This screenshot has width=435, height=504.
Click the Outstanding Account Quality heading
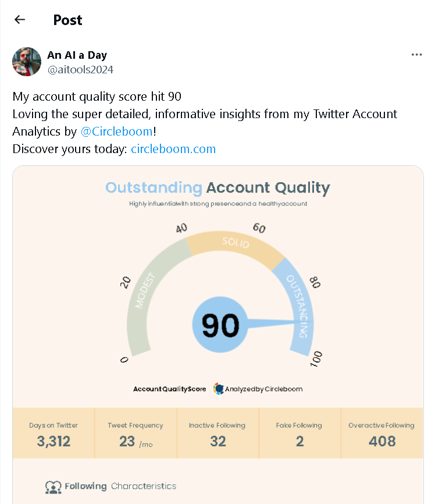point(219,187)
